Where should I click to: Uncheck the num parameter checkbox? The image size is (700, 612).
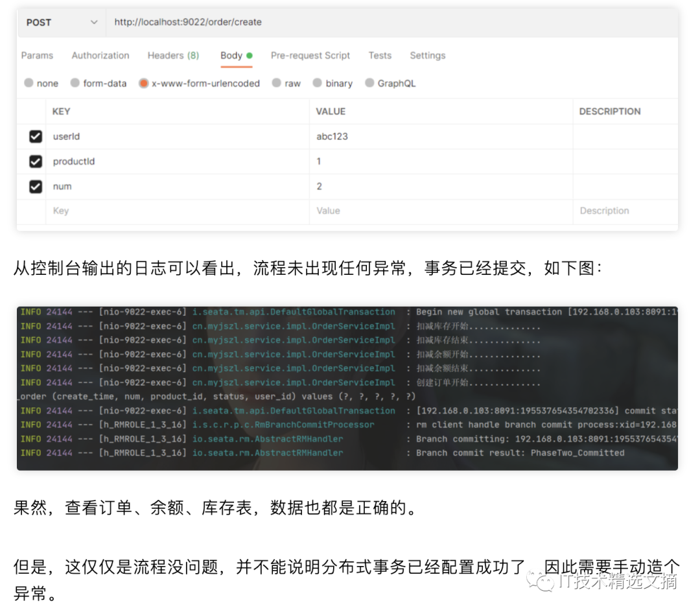pyautogui.click(x=36, y=187)
